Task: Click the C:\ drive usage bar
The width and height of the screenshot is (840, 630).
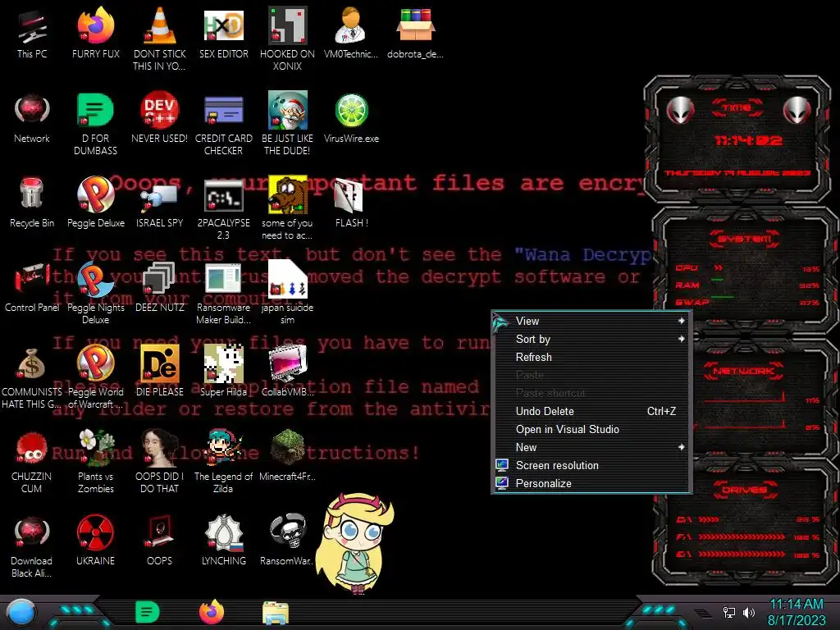Action: click(x=748, y=519)
